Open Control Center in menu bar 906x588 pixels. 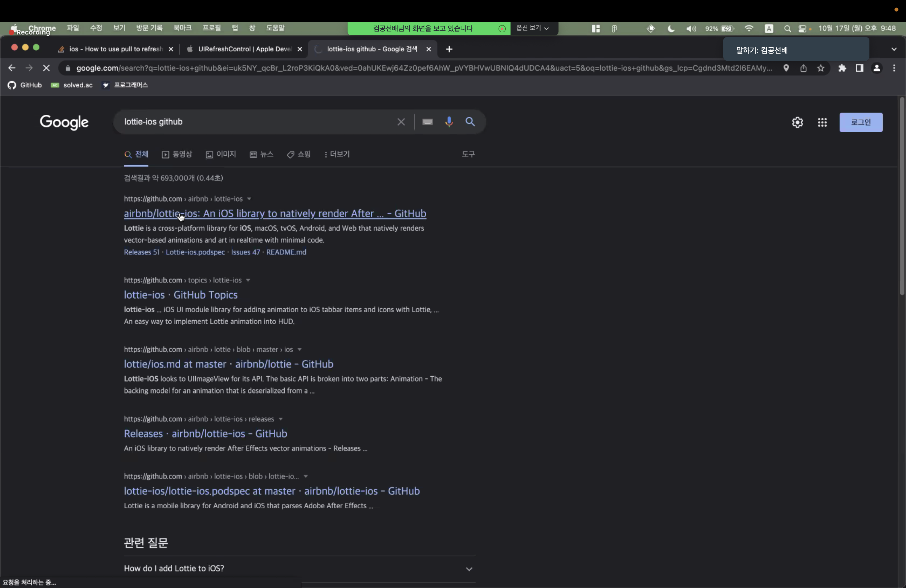(x=802, y=28)
